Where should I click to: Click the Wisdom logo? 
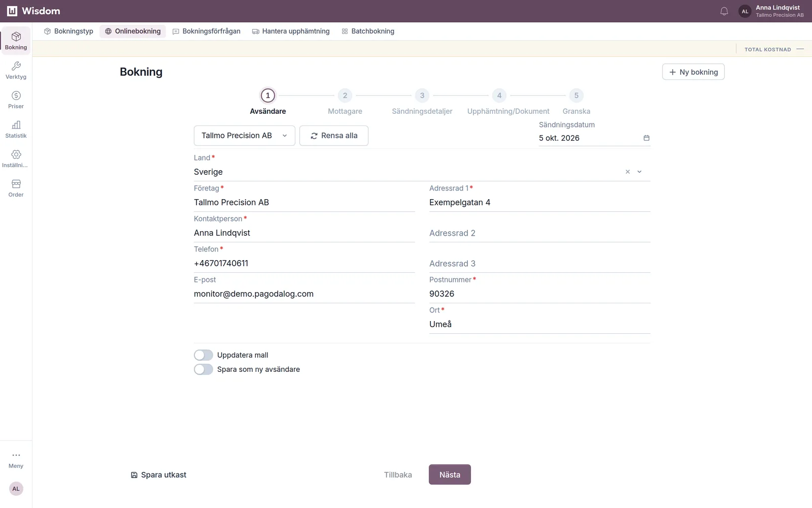pyautogui.click(x=33, y=11)
